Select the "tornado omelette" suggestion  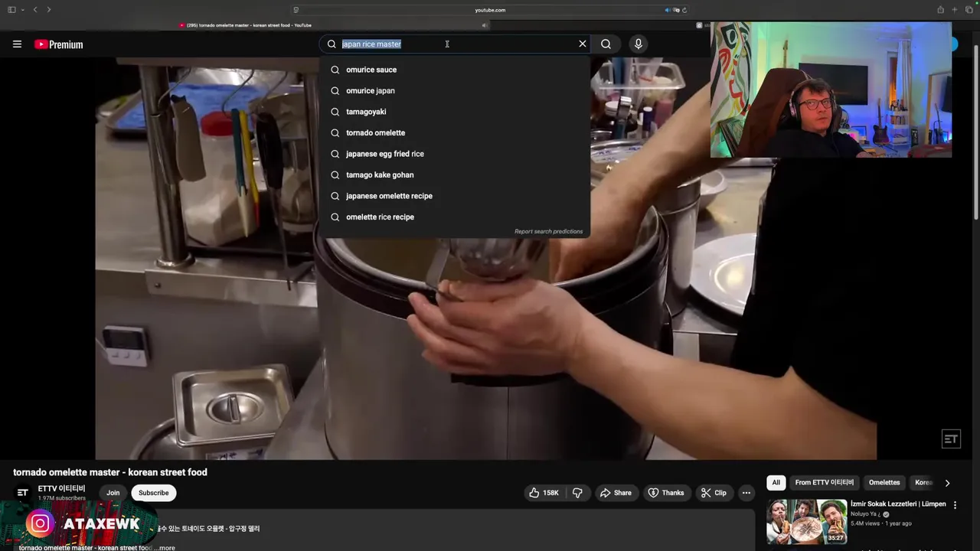point(455,132)
